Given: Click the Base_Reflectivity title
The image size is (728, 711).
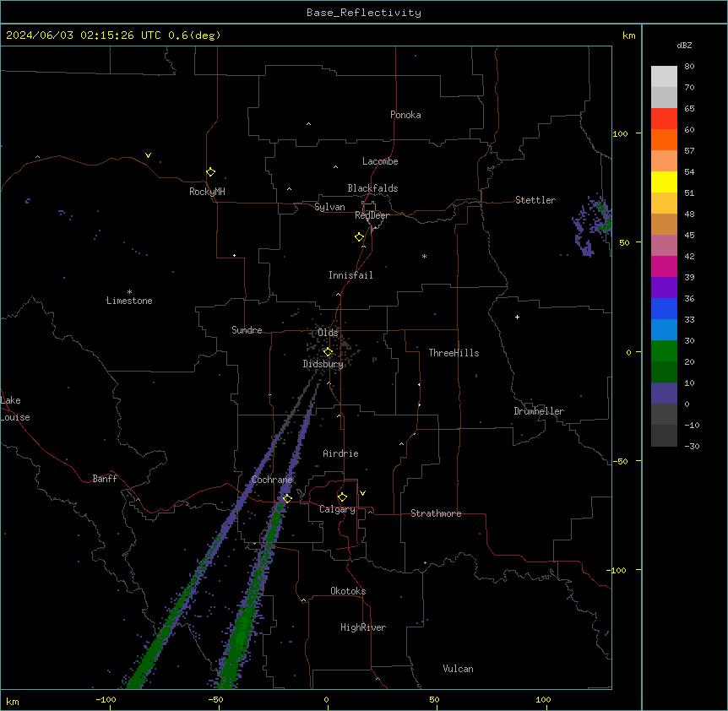Looking at the screenshot, I should 364,13.
